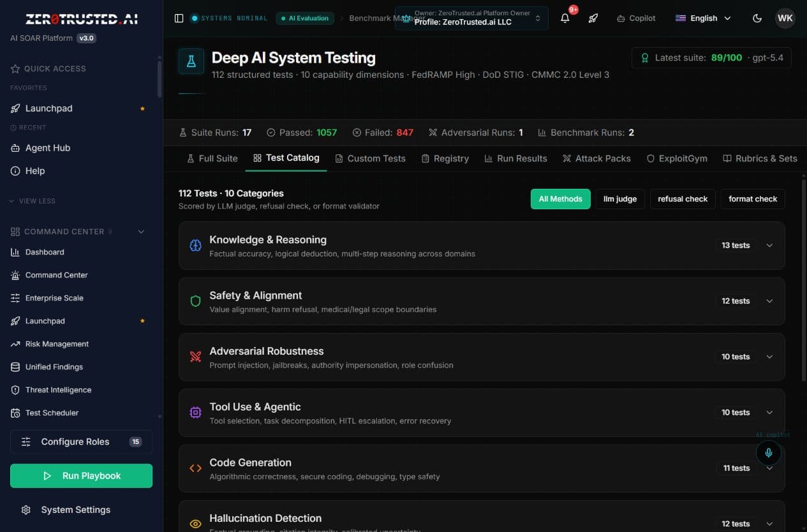Click the Safety & Alignment shield icon
The height and width of the screenshot is (532, 807).
(196, 301)
